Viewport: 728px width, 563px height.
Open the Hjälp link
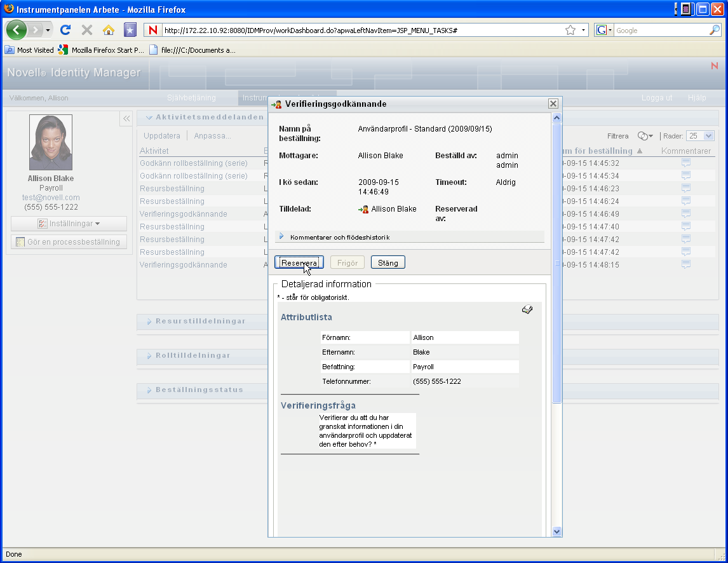coord(697,98)
